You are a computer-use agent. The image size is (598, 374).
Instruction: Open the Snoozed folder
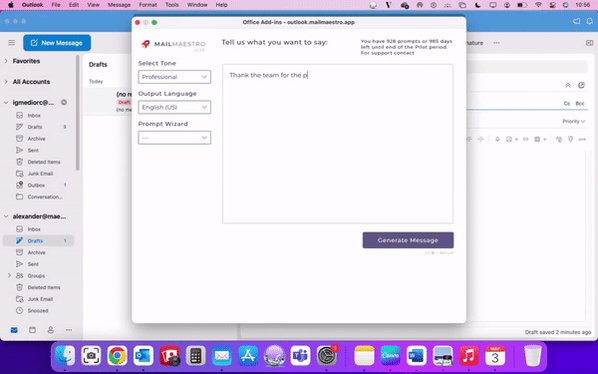39,311
